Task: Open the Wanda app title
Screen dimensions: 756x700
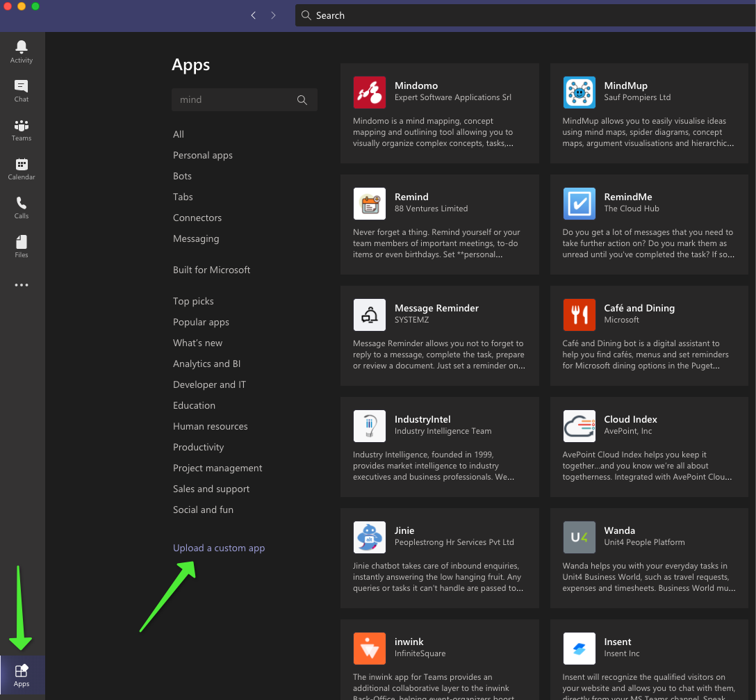Action: [619, 530]
